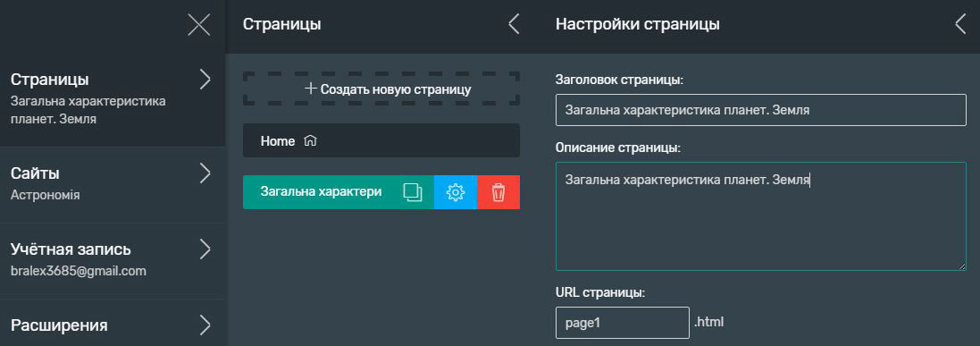The width and height of the screenshot is (980, 346).
Task: Collapse the Страницы panel with back chevron
Action: tap(514, 24)
